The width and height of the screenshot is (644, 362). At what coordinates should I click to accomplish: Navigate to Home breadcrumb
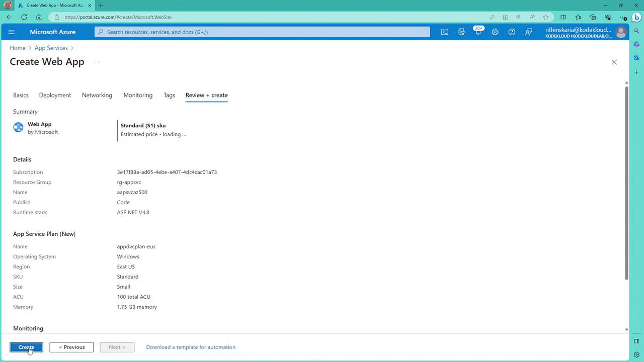18,48
